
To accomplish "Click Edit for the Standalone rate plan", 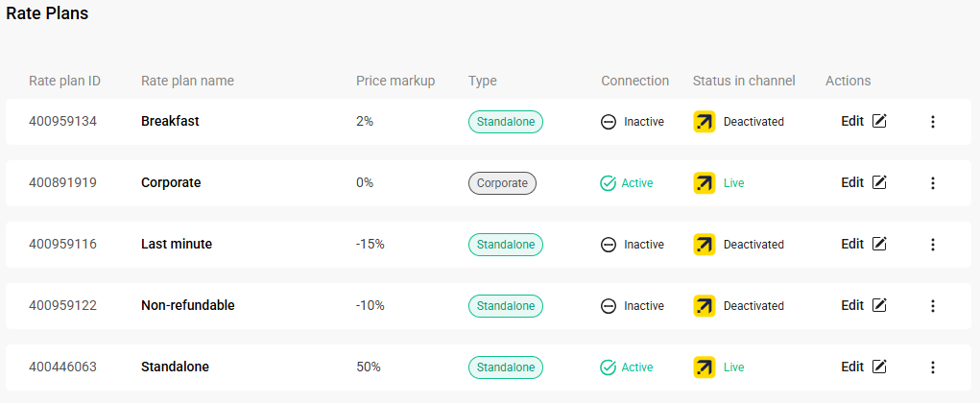I will [x=852, y=367].
